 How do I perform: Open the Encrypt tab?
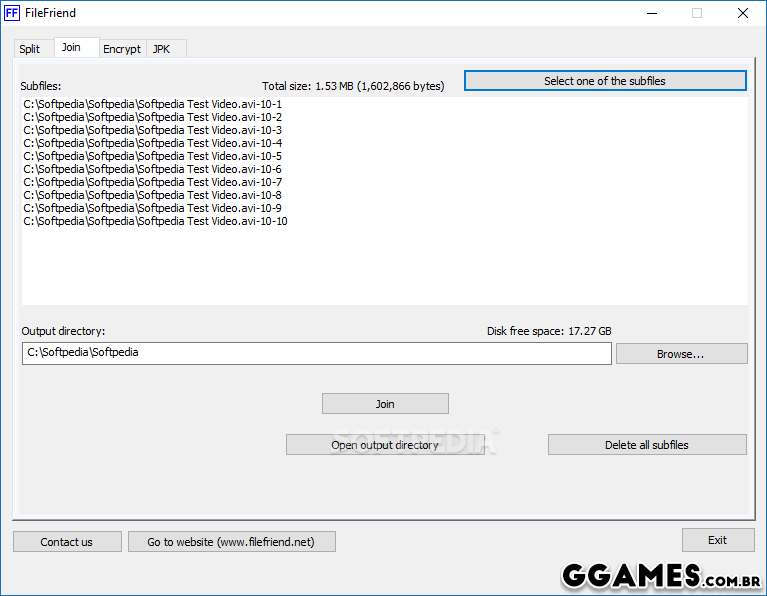coord(122,49)
